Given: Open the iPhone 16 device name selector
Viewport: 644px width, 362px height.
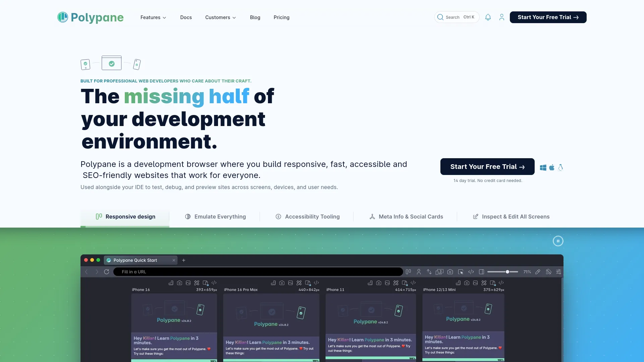Looking at the screenshot, I should (141, 290).
